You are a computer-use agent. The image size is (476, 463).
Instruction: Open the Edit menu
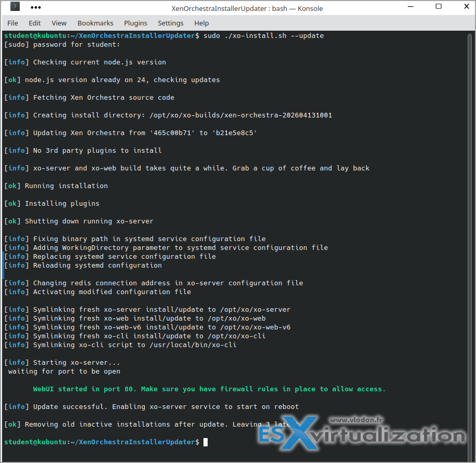click(x=35, y=23)
